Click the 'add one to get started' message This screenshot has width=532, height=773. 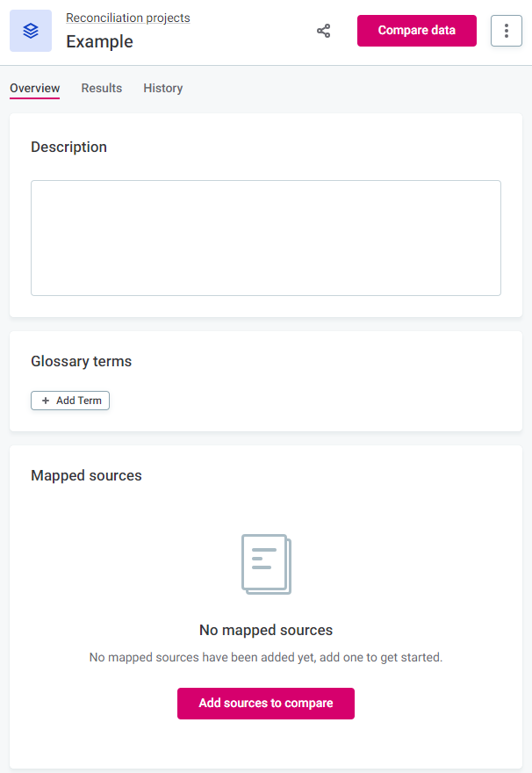266,657
